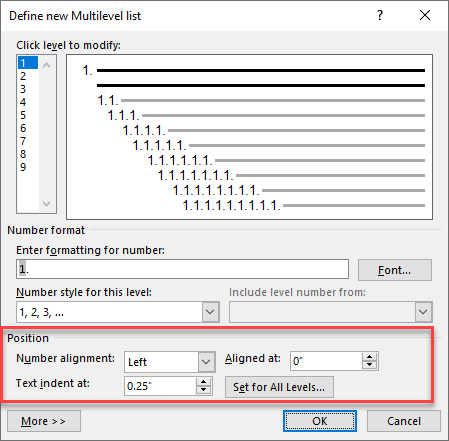449x441 pixels.
Task: Select level 5 in the level list
Action: point(28,115)
